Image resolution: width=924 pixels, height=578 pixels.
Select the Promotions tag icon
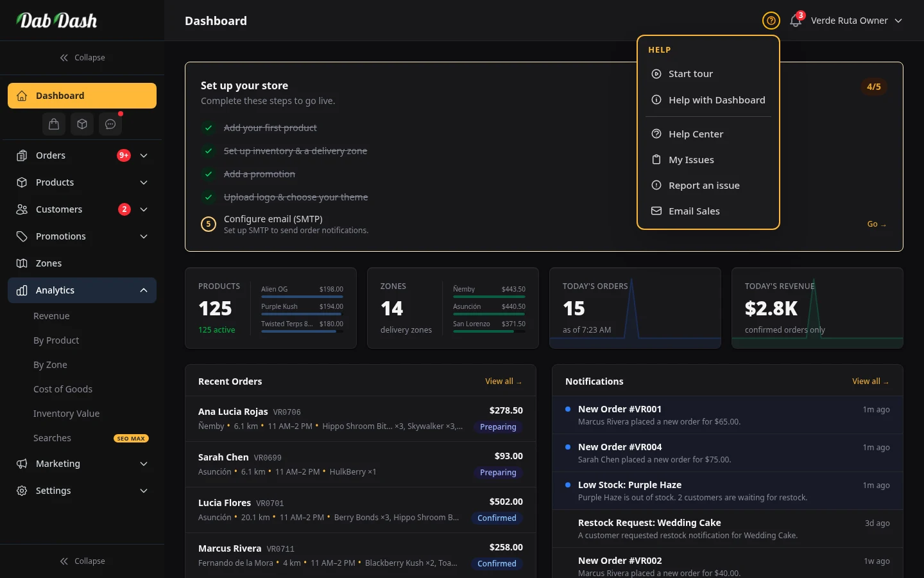coord(22,236)
